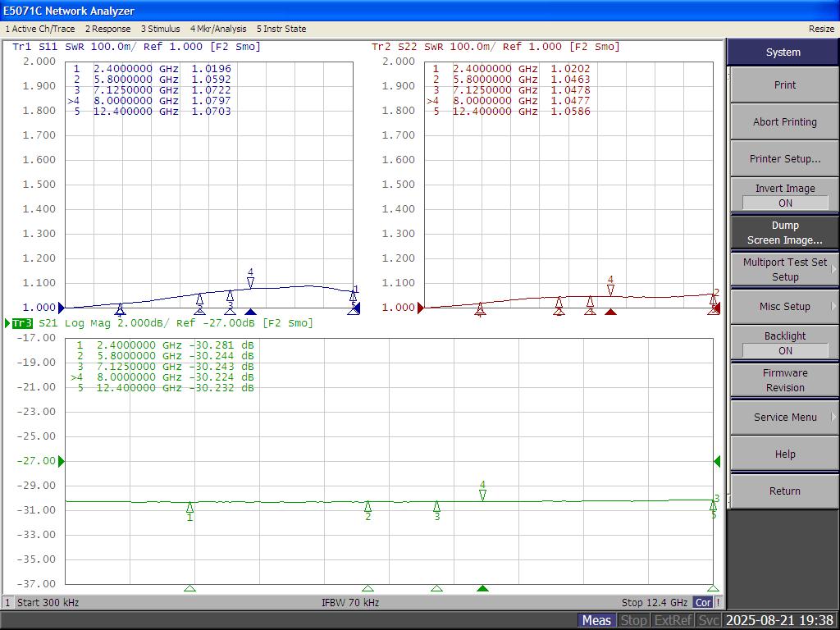Click the Meas status indicator
This screenshot has width=840, height=630.
tap(596, 620)
